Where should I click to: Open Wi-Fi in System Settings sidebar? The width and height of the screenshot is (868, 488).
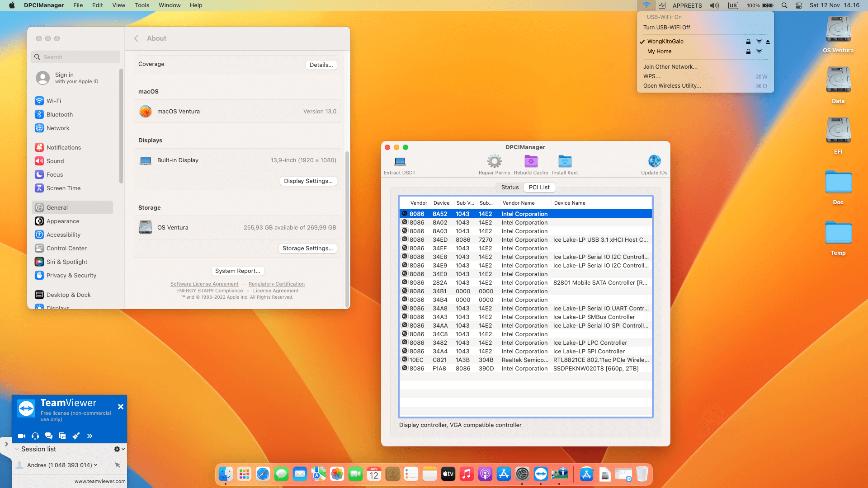(x=72, y=101)
